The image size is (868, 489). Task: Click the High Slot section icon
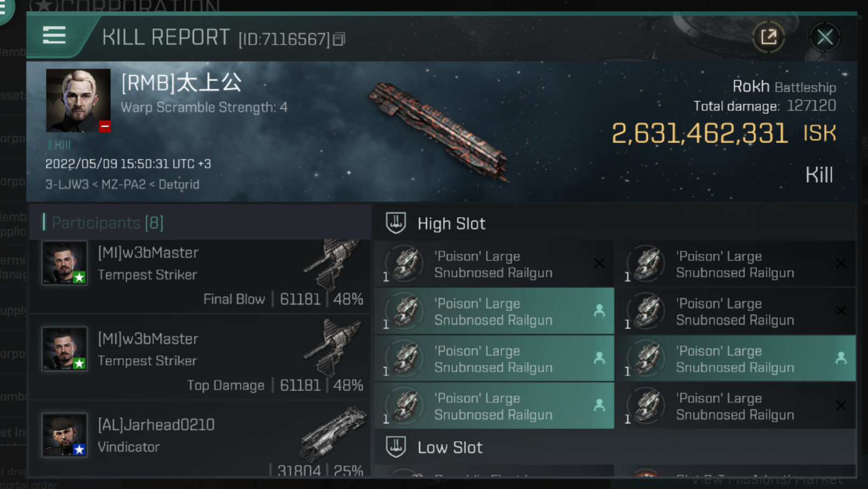point(396,223)
